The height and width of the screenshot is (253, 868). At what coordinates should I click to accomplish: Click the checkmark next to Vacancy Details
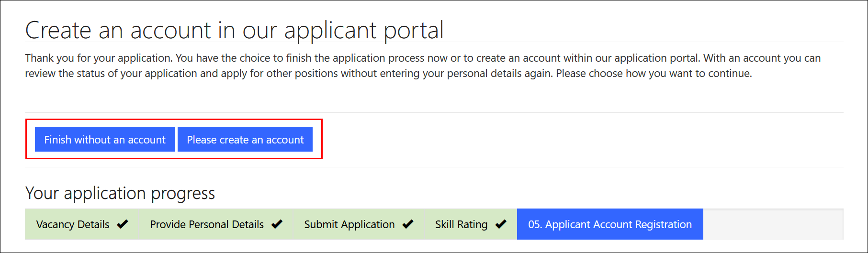point(123,224)
